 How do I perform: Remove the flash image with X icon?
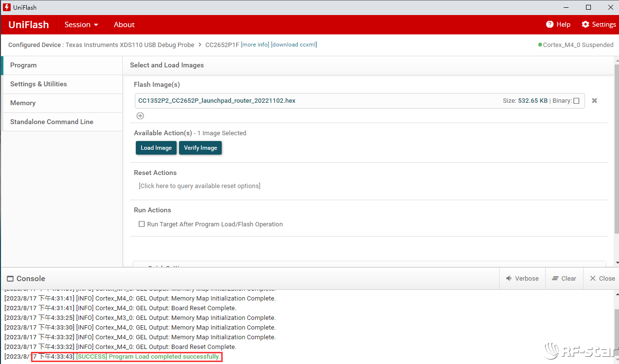[594, 101]
